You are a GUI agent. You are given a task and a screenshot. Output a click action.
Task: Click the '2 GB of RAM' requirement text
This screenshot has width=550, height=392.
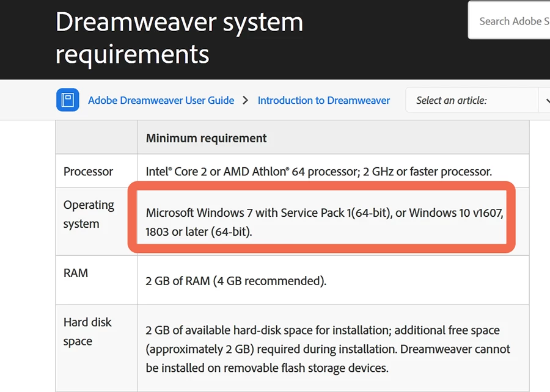(x=236, y=281)
